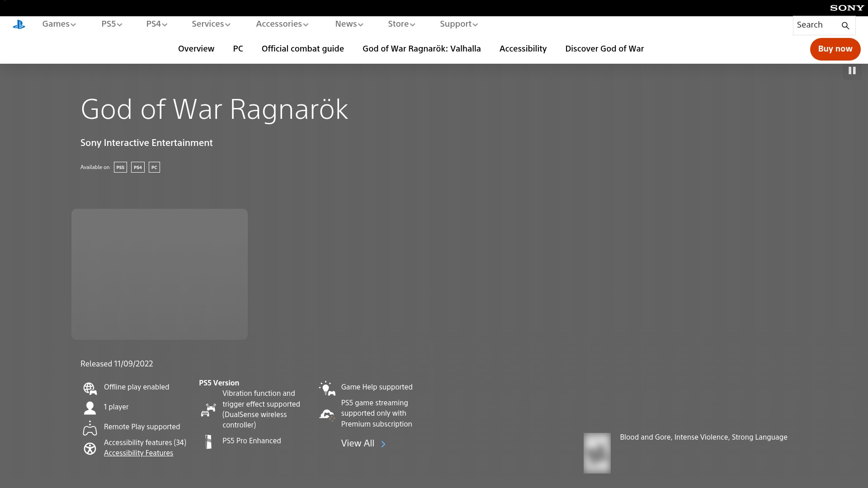
Task: Click the Remote Play supported label
Action: coord(142,427)
